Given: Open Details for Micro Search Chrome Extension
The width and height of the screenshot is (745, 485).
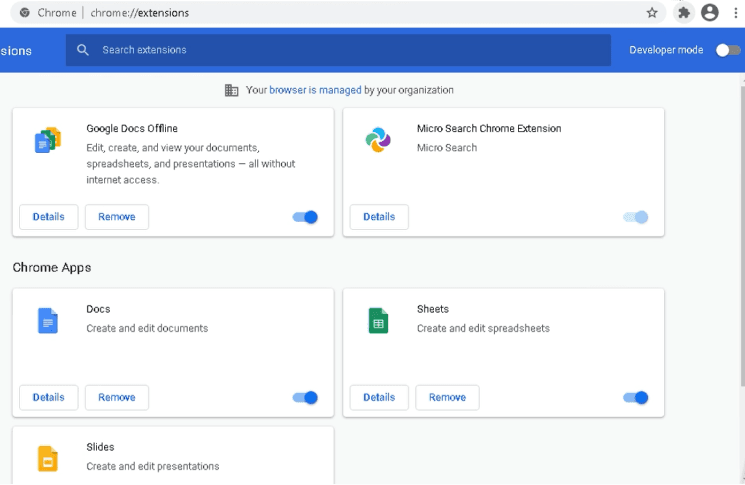Looking at the screenshot, I should (x=379, y=217).
